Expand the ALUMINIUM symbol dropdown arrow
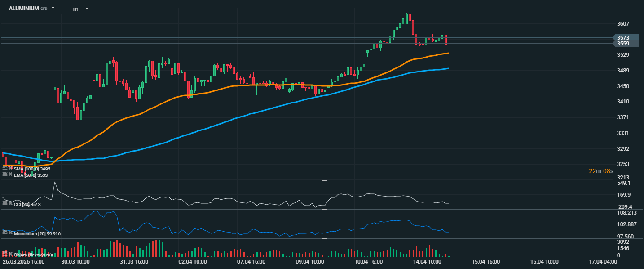Viewport: 644px width, 269px height. (53, 8)
